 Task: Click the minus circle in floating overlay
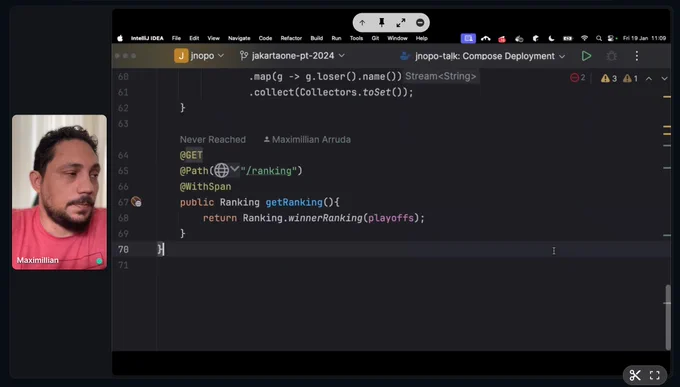pyautogui.click(x=420, y=23)
